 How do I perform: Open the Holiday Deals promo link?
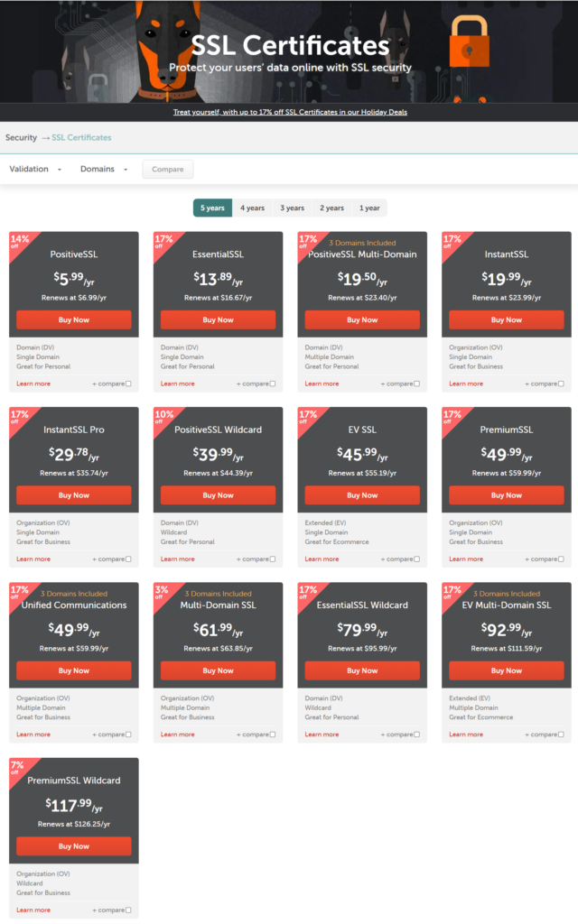(290, 112)
